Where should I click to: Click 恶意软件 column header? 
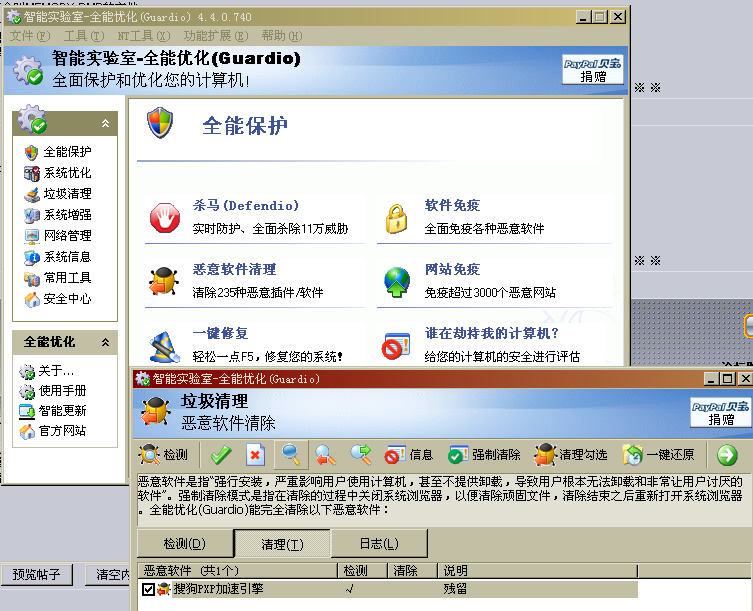click(237, 571)
